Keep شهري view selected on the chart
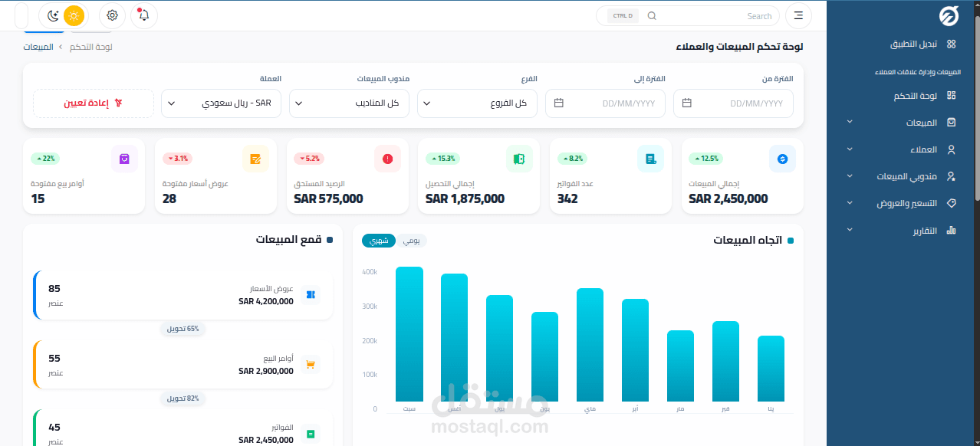 [x=380, y=240]
